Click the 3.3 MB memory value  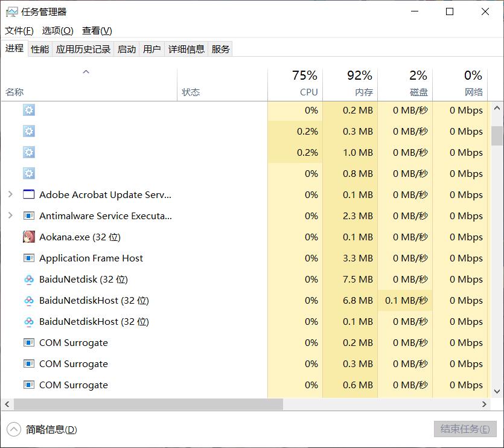point(357,258)
